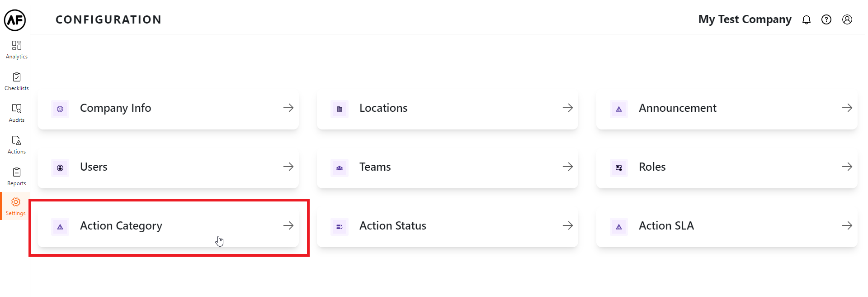The image size is (868, 297).
Task: Click the arrow on the Teams card
Action: [x=567, y=167]
